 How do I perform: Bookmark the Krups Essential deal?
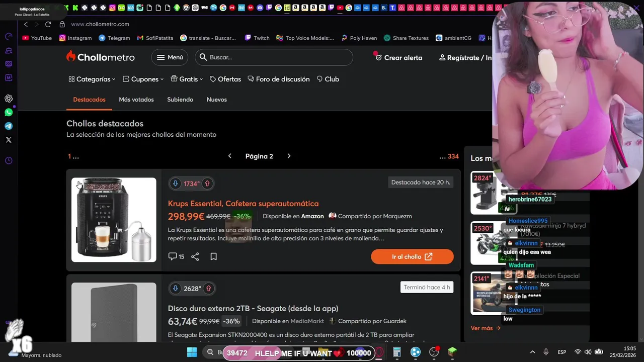(213, 256)
